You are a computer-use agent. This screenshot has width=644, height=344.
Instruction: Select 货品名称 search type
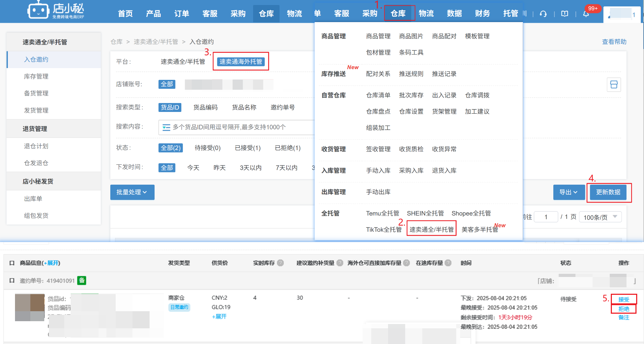(x=244, y=107)
